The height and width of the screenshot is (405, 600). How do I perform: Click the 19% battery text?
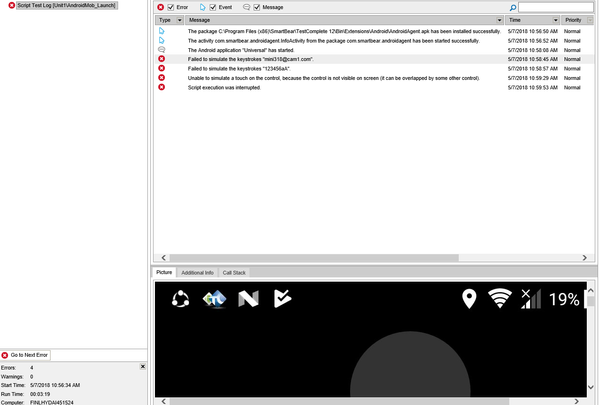click(564, 299)
